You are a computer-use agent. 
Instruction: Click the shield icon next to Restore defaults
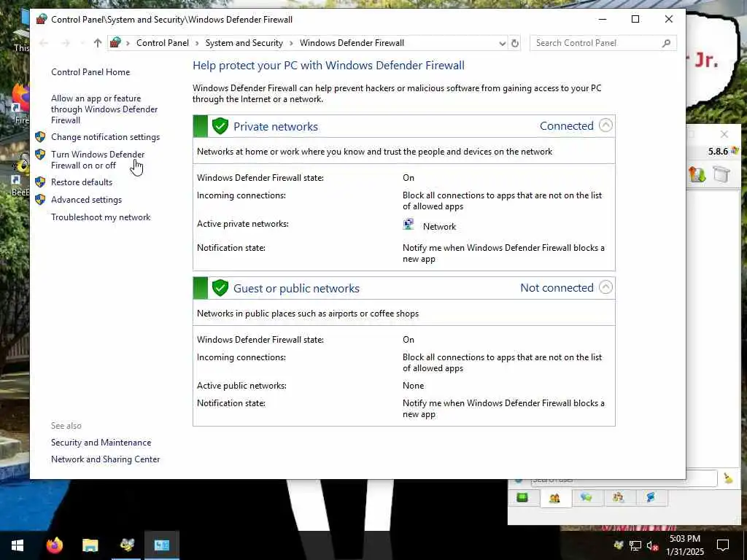(x=41, y=182)
